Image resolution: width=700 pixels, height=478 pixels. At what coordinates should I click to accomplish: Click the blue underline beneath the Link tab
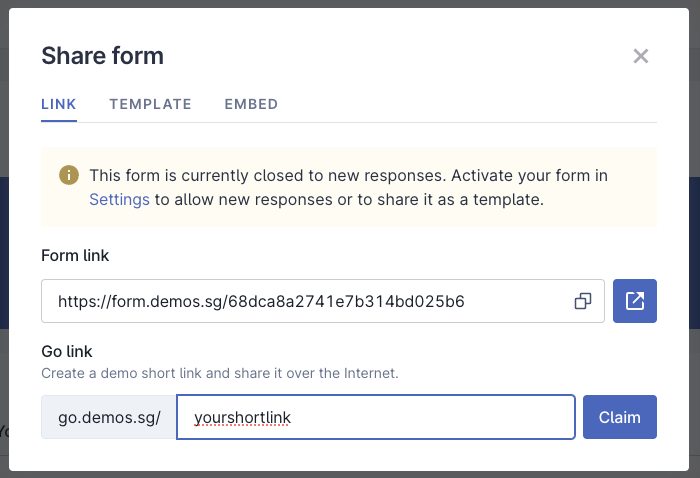(x=59, y=121)
